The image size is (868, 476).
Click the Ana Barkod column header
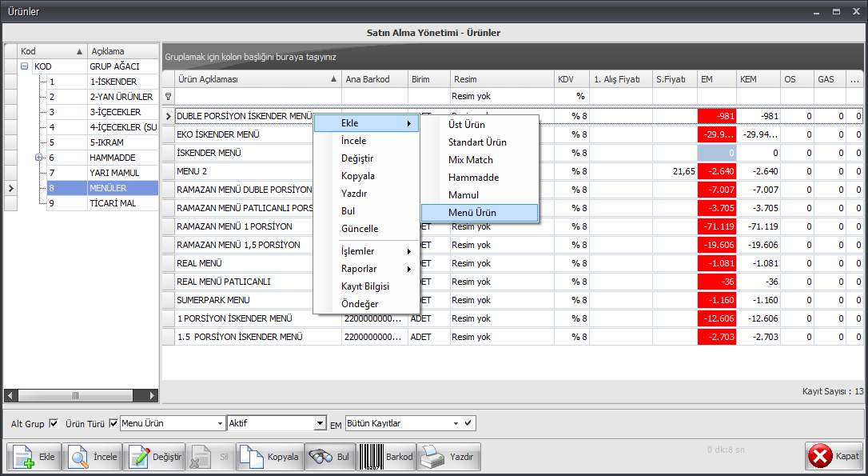click(x=375, y=79)
